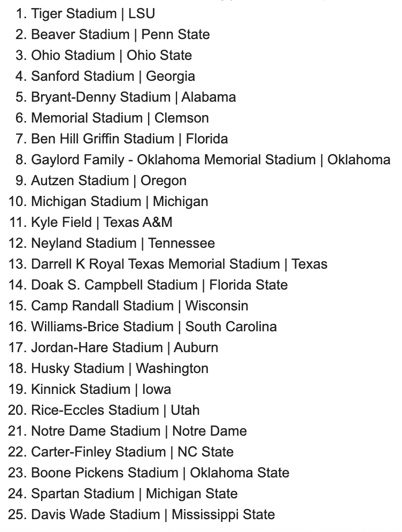Select Memorial Stadium | Clemson item

coord(120,118)
